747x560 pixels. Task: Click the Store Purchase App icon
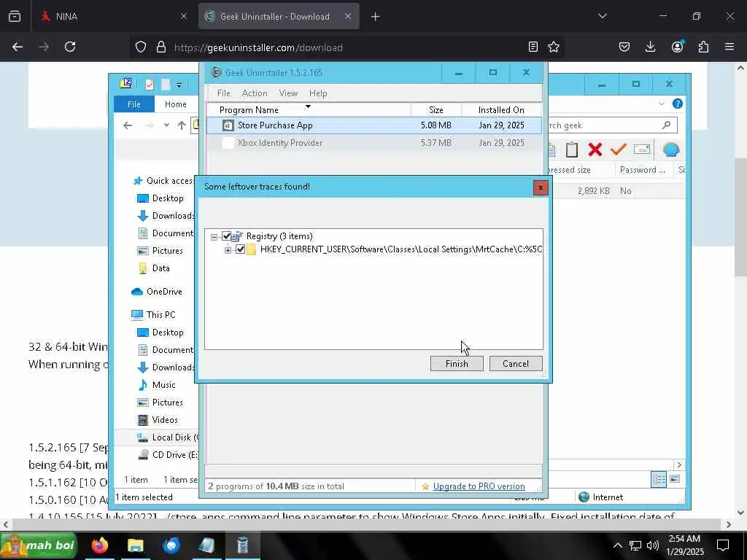tap(228, 125)
